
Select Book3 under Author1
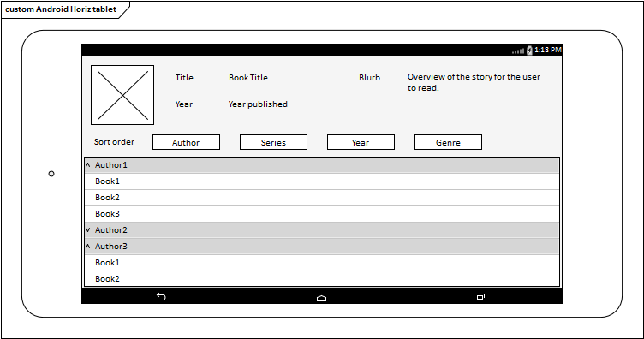click(x=322, y=214)
